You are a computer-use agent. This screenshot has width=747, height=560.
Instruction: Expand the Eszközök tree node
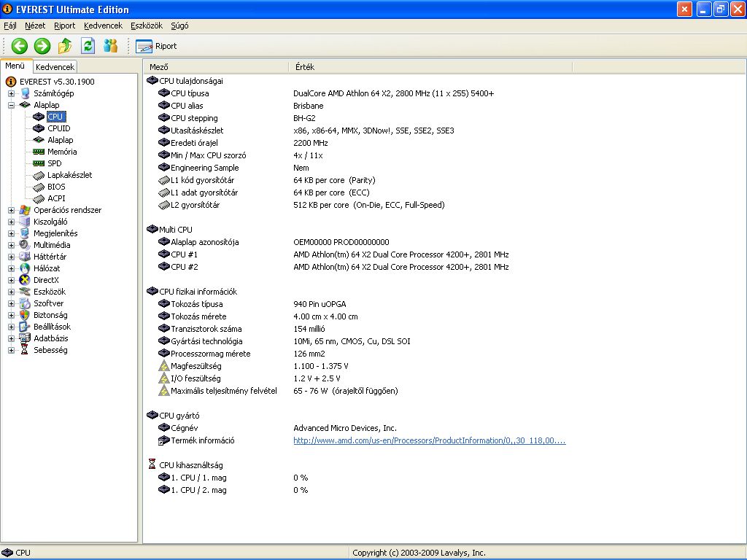click(12, 292)
